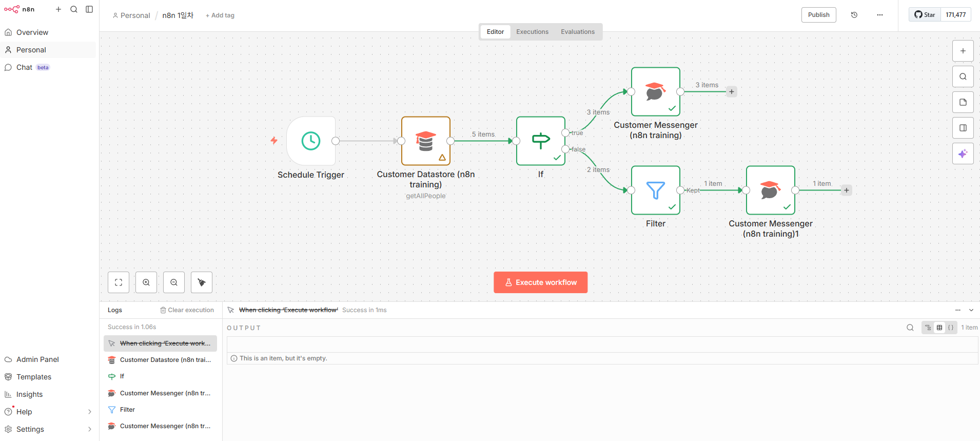The height and width of the screenshot is (441, 980).
Task: Open the Admin Panel
Action: point(48,359)
